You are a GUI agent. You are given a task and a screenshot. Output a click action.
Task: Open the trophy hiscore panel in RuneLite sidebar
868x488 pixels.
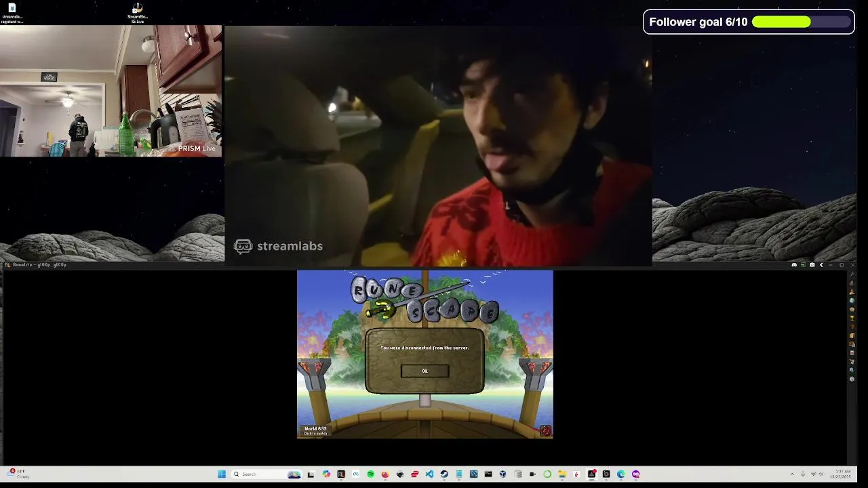click(852, 318)
